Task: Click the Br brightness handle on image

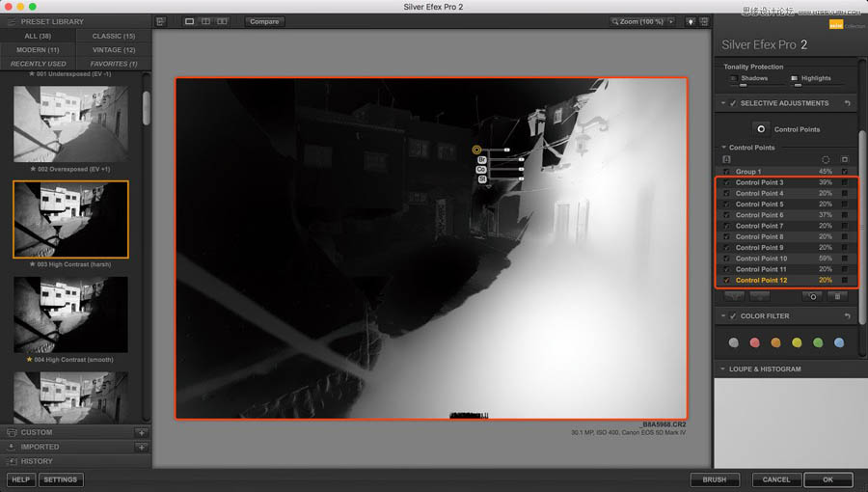Action: [481, 159]
